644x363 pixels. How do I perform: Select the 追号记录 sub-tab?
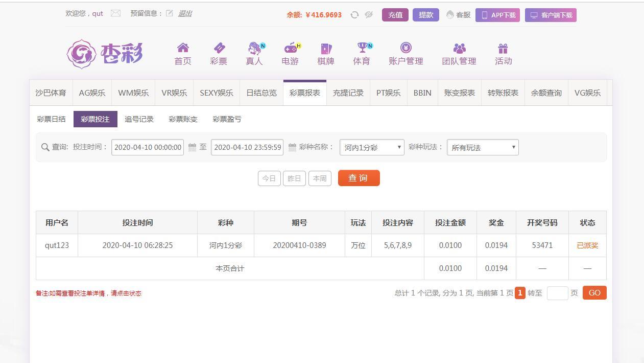[139, 119]
